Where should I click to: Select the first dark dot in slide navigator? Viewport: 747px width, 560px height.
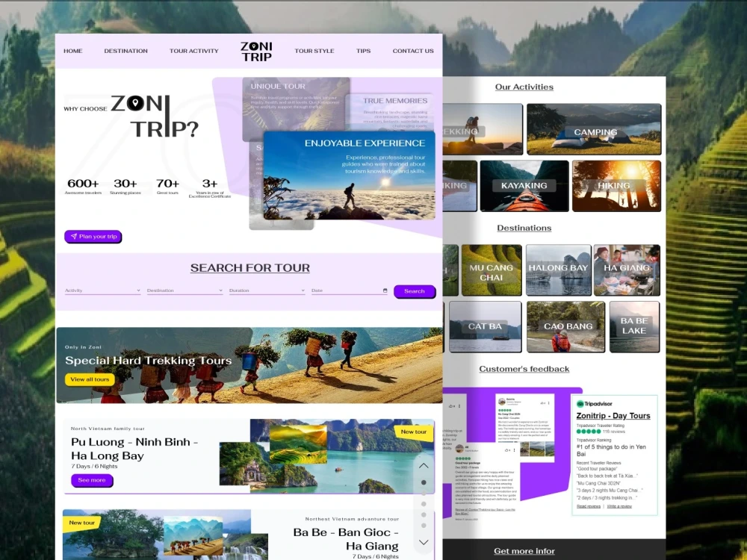(424, 482)
